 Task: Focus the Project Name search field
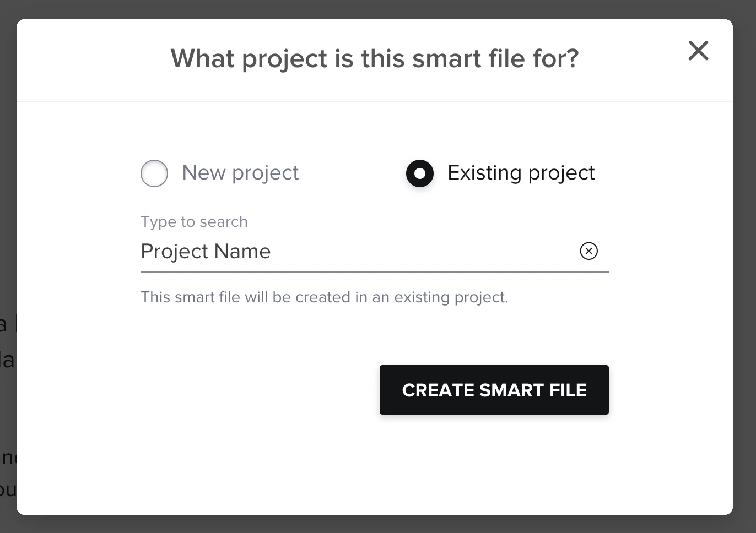coord(353,252)
